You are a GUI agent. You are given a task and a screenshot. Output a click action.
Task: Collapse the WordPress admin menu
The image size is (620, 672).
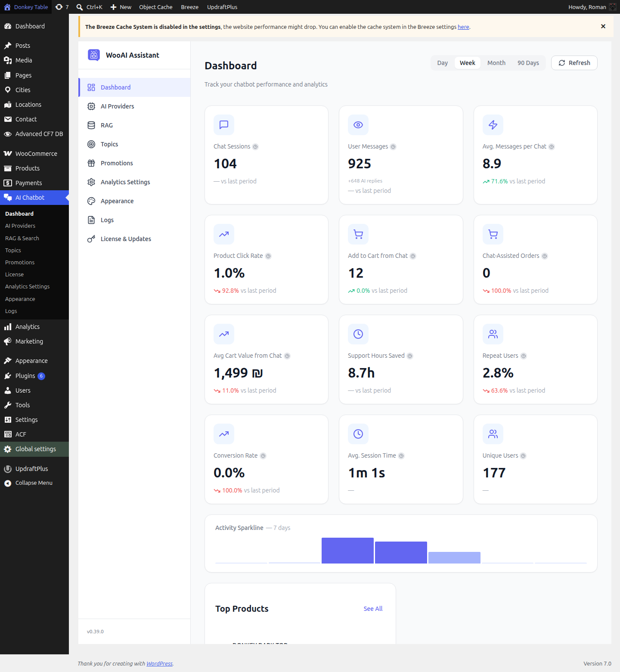(34, 483)
